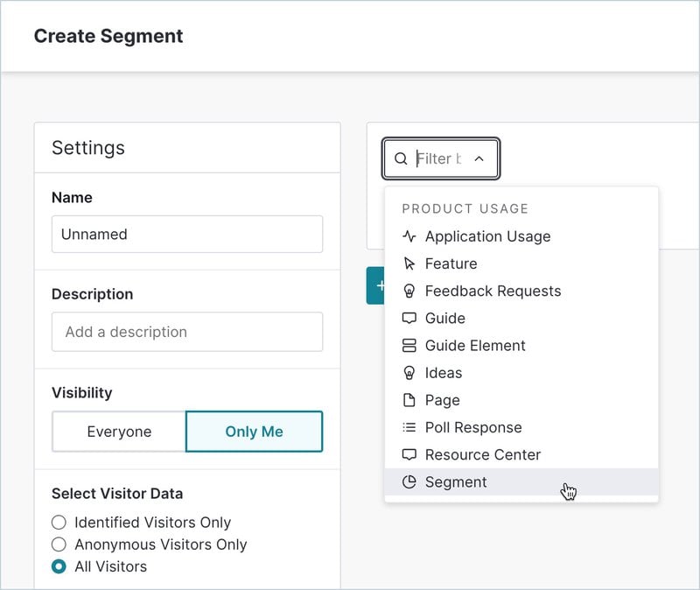Click the Poll Response list icon
700x590 pixels.
[409, 427]
